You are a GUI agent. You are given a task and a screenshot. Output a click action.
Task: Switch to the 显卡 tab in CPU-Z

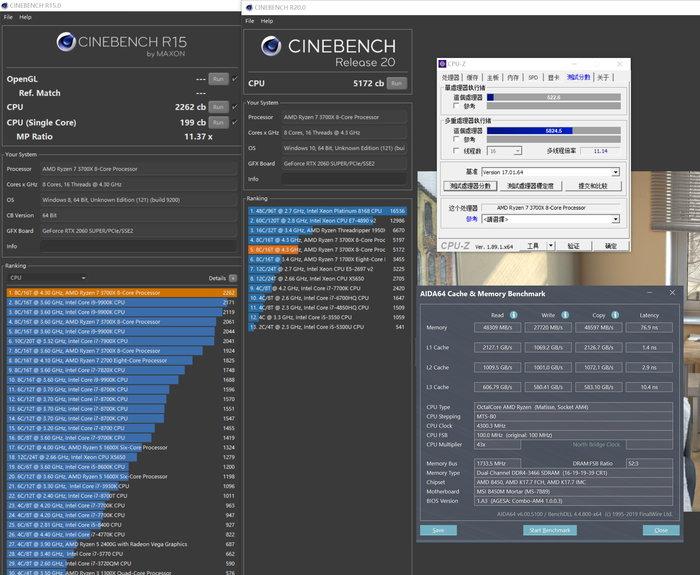click(x=554, y=78)
